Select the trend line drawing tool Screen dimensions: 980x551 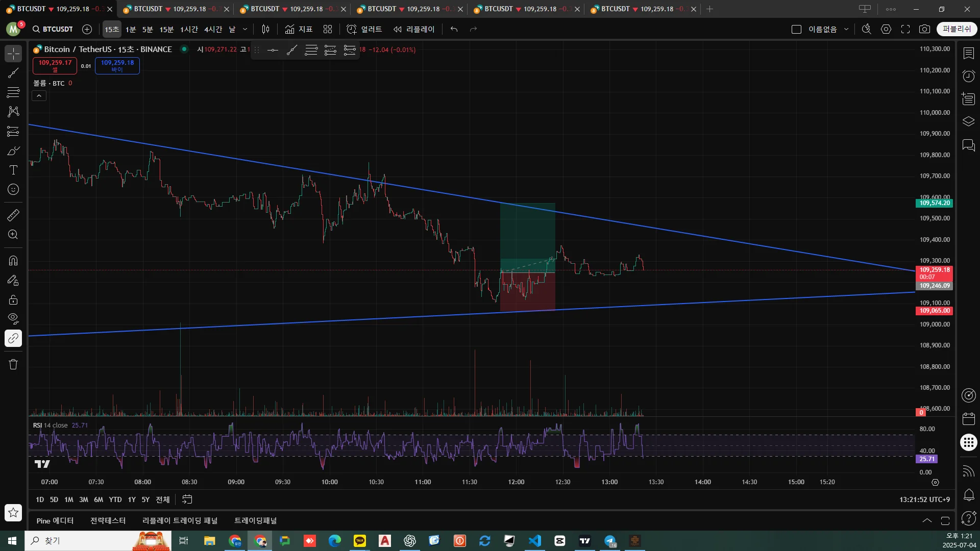pos(13,73)
